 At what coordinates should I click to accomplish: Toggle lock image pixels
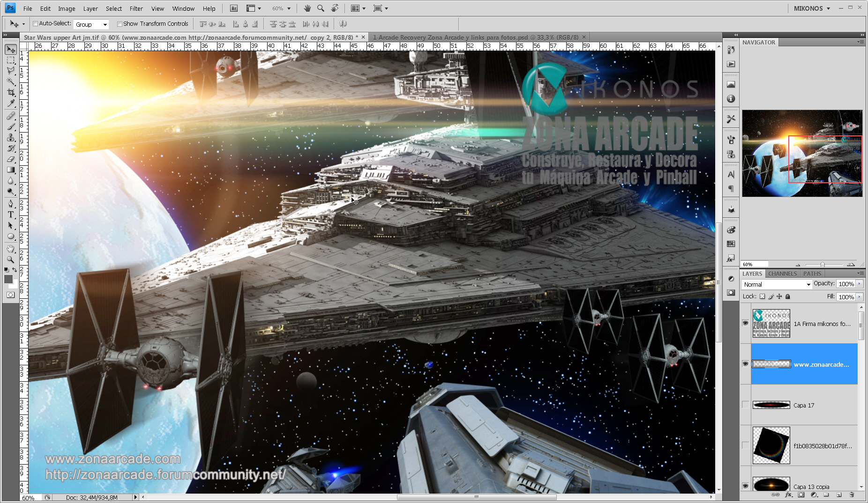point(771,296)
